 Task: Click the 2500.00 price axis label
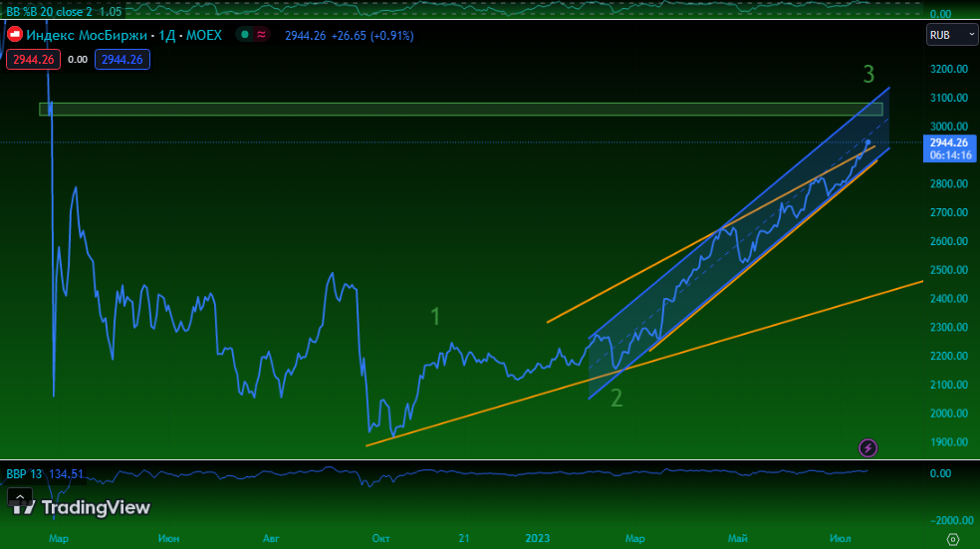[949, 270]
